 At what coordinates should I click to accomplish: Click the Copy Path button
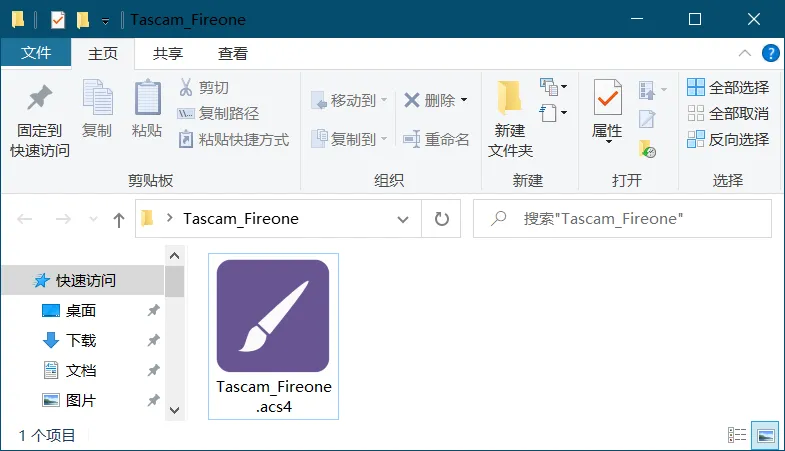pyautogui.click(x=219, y=114)
